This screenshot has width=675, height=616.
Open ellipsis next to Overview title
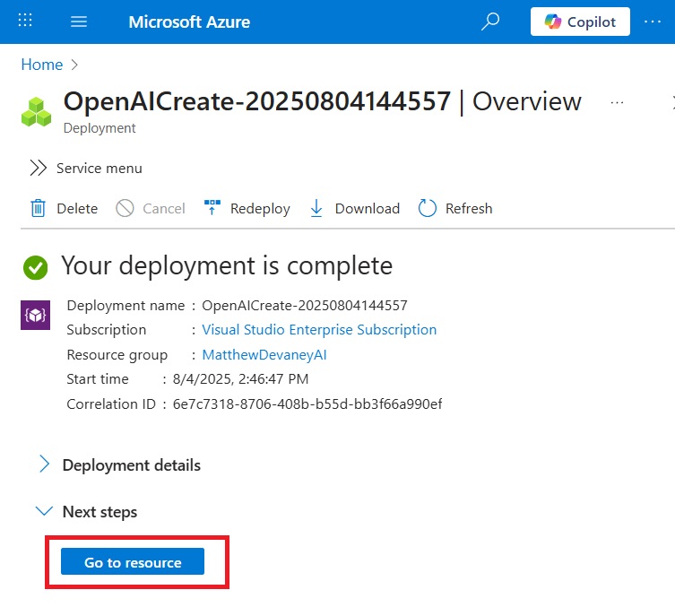pyautogui.click(x=617, y=102)
